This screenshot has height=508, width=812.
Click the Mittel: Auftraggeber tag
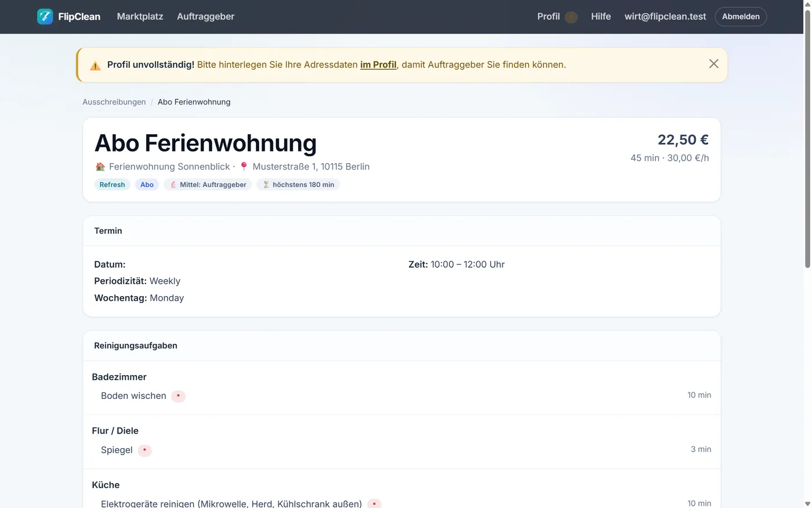click(208, 185)
